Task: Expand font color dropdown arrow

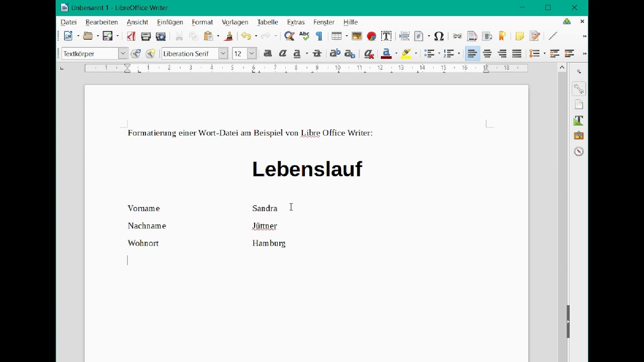Action: point(396,53)
